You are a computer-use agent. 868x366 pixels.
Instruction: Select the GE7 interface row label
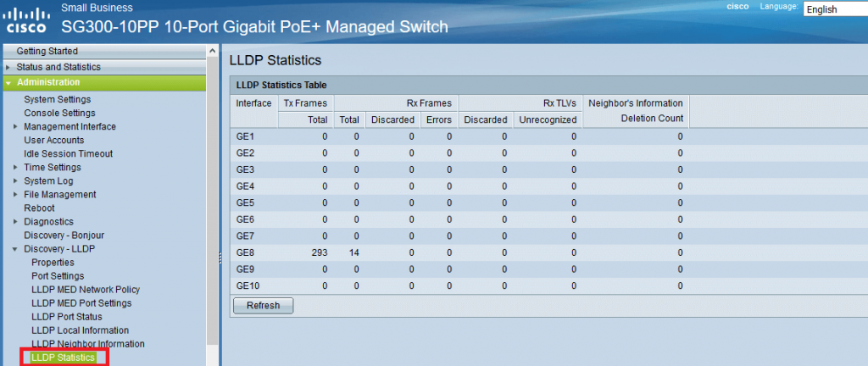click(x=245, y=236)
